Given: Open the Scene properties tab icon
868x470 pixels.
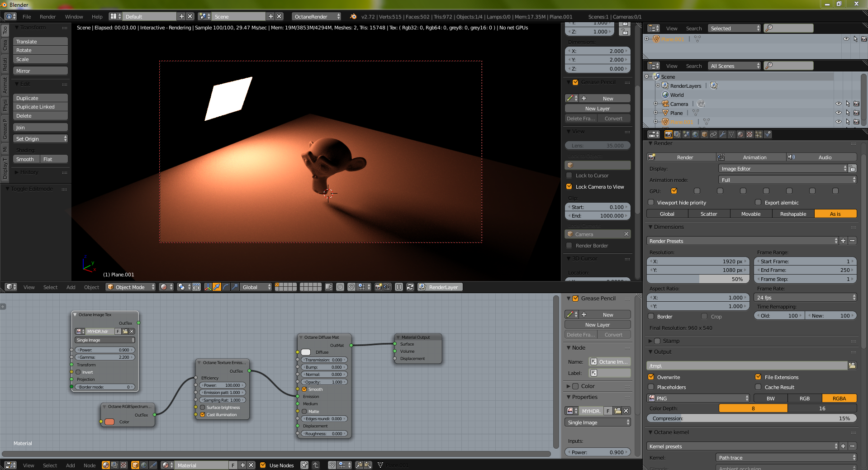Looking at the screenshot, I should tap(686, 134).
